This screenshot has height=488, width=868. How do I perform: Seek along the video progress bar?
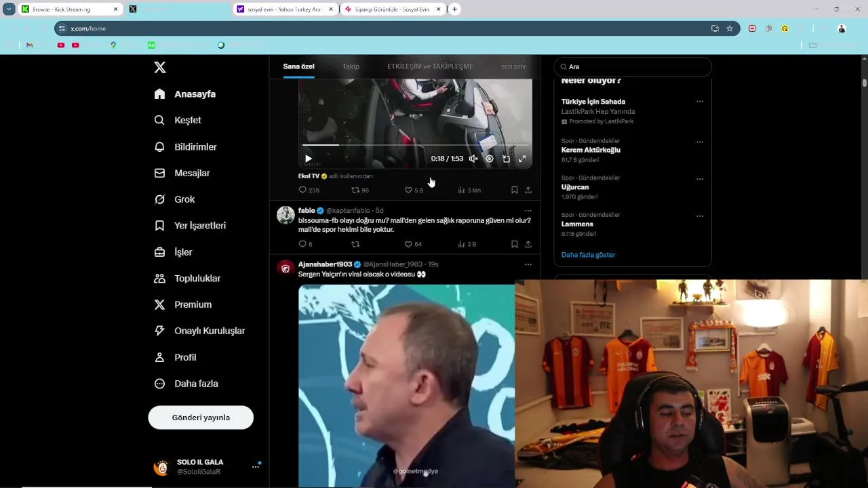tap(415, 145)
